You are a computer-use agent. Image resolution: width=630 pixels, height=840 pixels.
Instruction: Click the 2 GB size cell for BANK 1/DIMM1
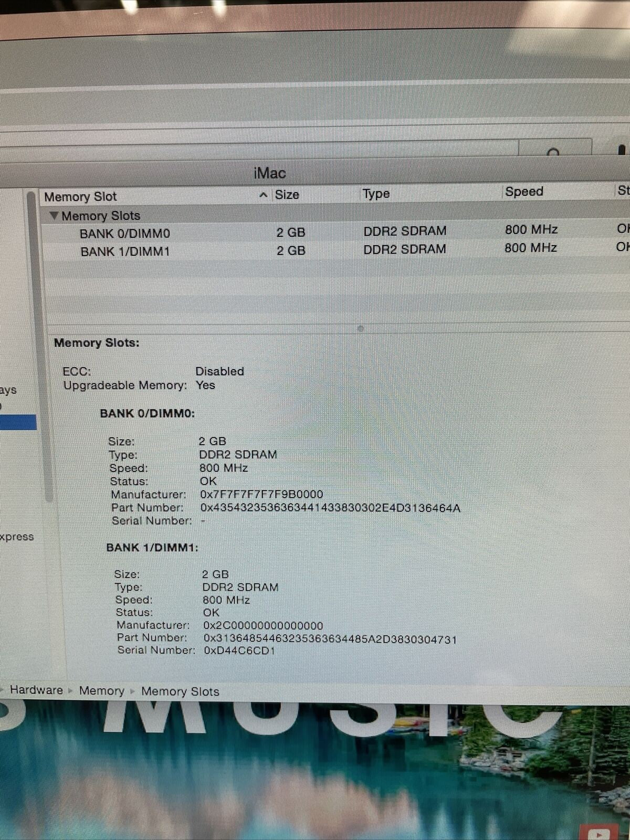[x=291, y=250]
